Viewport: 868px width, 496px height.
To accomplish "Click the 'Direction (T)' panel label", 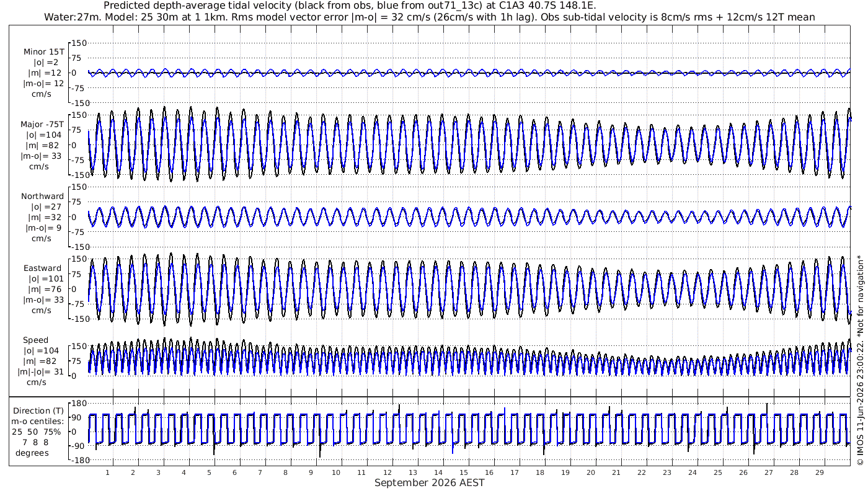I will coord(40,410).
